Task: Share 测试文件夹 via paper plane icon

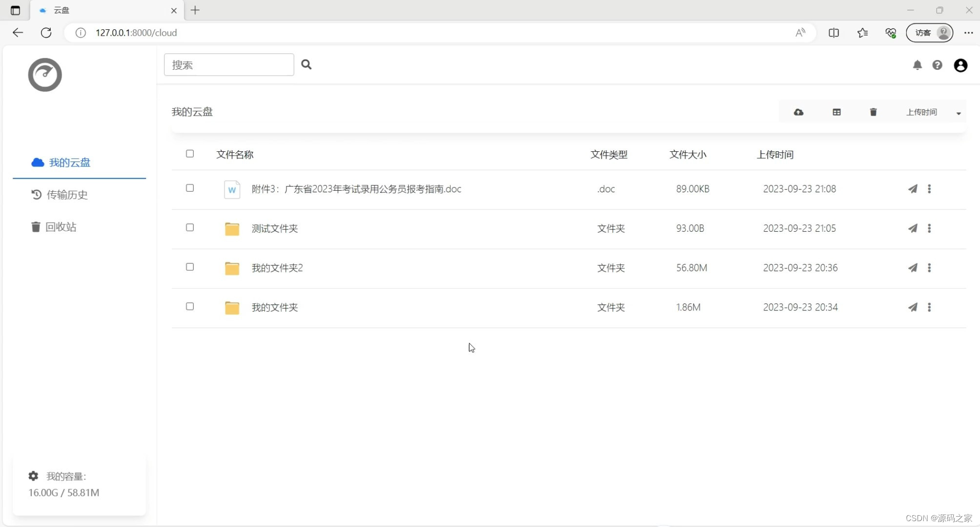Action: [x=913, y=228]
